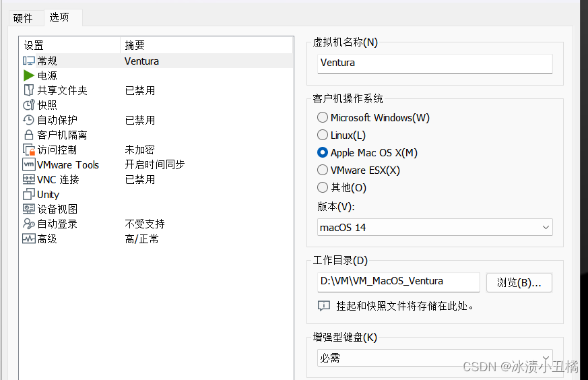Click the 自动保护 AutoProtect clock icon
The width and height of the screenshot is (588, 380).
pyautogui.click(x=29, y=120)
